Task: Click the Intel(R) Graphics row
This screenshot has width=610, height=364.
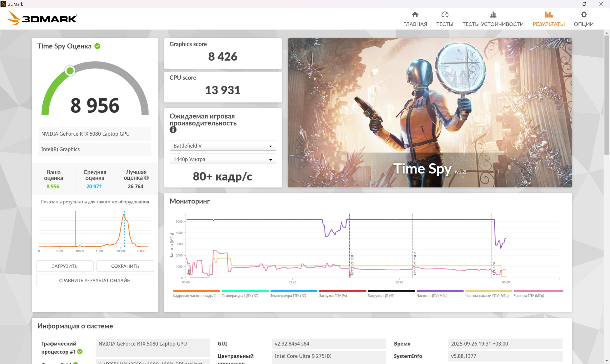Action: click(95, 149)
